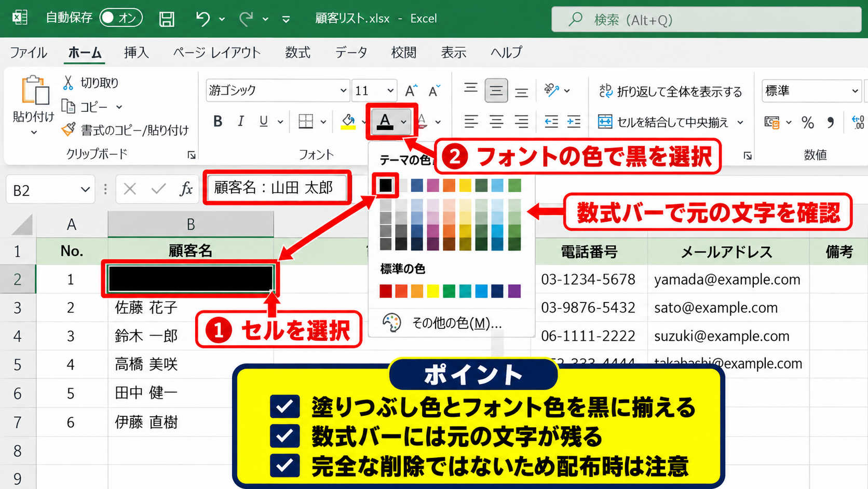This screenshot has width=868, height=489.
Task: Open the font name dropdown 游ゴシック
Action: (x=343, y=90)
